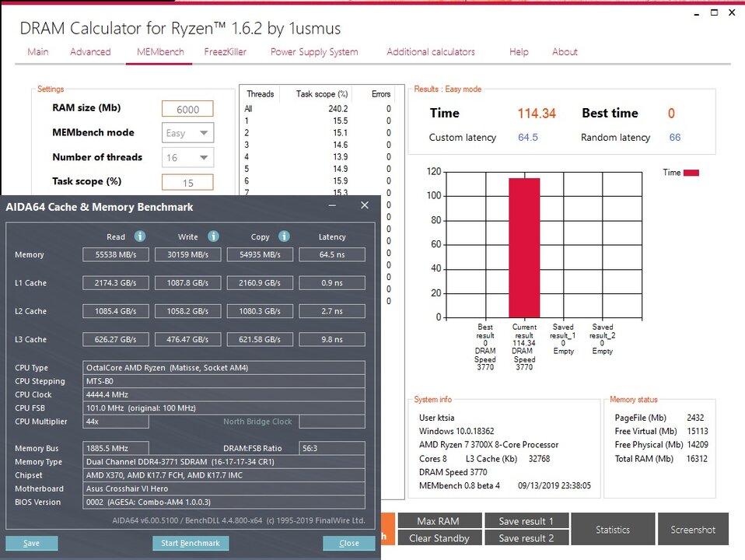The image size is (745, 560).
Task: Minimize the AIDA64 benchmark window
Action: (x=332, y=205)
